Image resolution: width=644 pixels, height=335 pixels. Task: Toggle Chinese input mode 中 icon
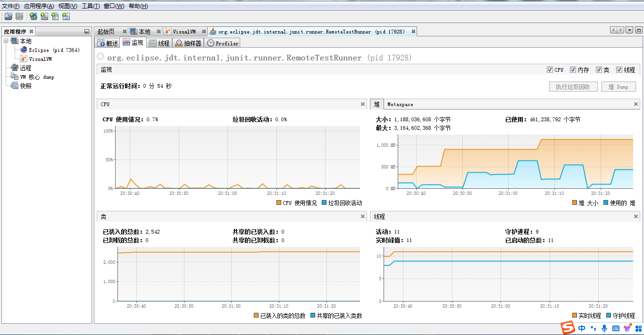582,328
